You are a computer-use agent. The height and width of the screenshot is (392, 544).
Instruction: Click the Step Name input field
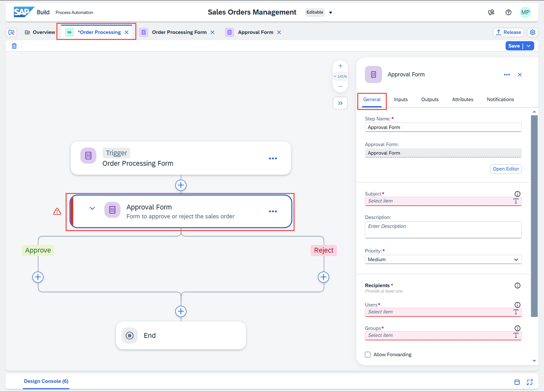coord(443,127)
